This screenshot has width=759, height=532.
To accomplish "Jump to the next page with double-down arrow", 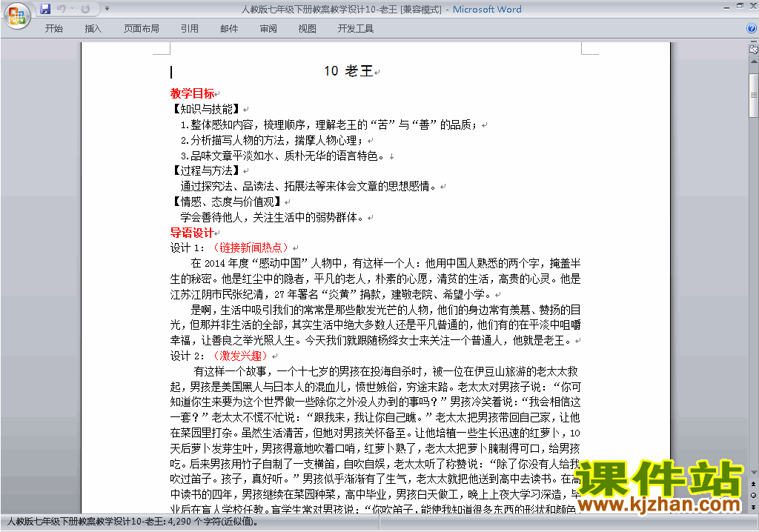I will (x=754, y=507).
